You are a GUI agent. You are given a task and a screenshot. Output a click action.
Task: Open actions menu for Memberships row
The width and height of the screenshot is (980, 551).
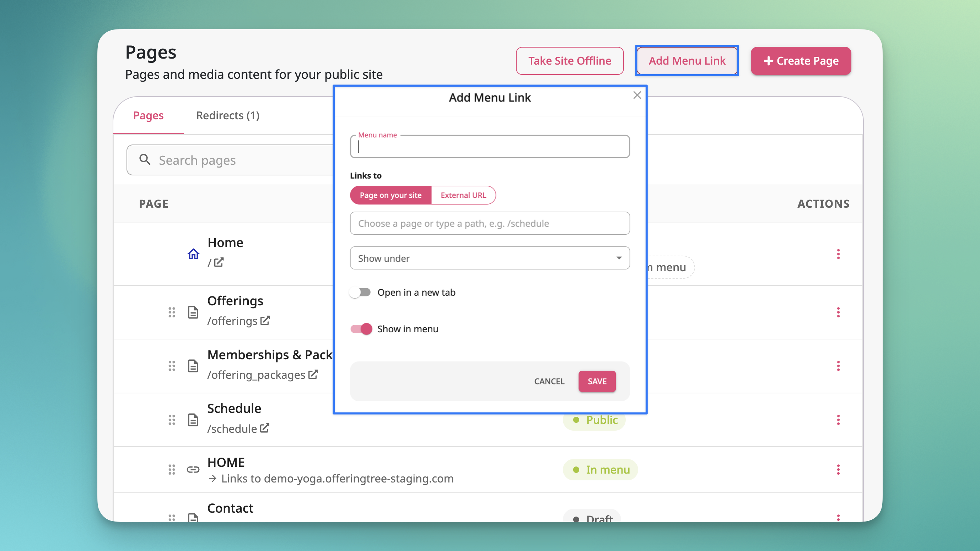(x=838, y=366)
